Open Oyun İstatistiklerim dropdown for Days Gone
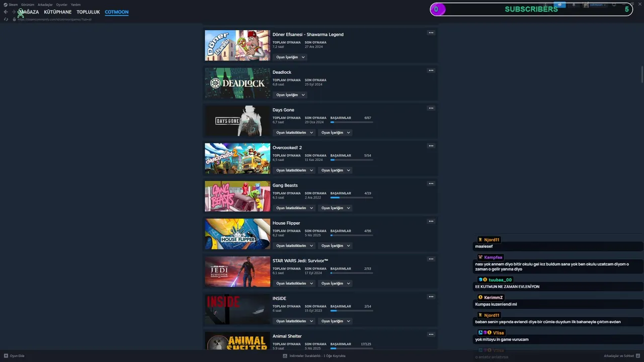Viewport: 644px width, 362px height. (294, 133)
